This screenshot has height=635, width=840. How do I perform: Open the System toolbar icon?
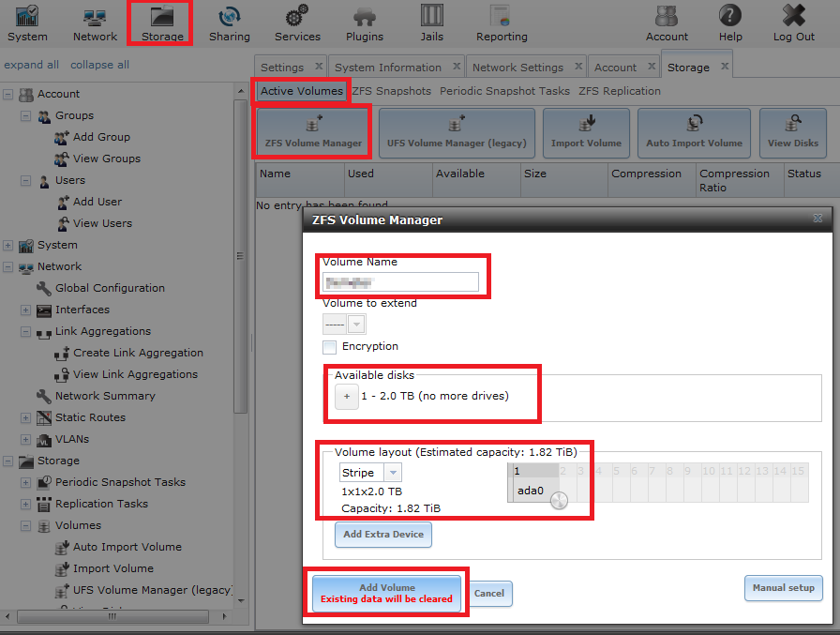point(27,23)
